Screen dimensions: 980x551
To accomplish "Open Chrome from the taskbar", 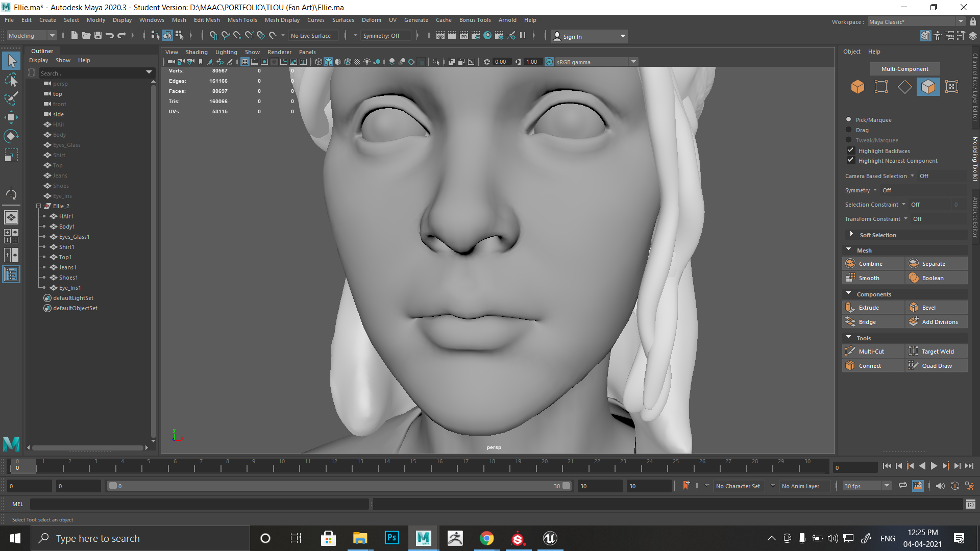I will [486, 538].
